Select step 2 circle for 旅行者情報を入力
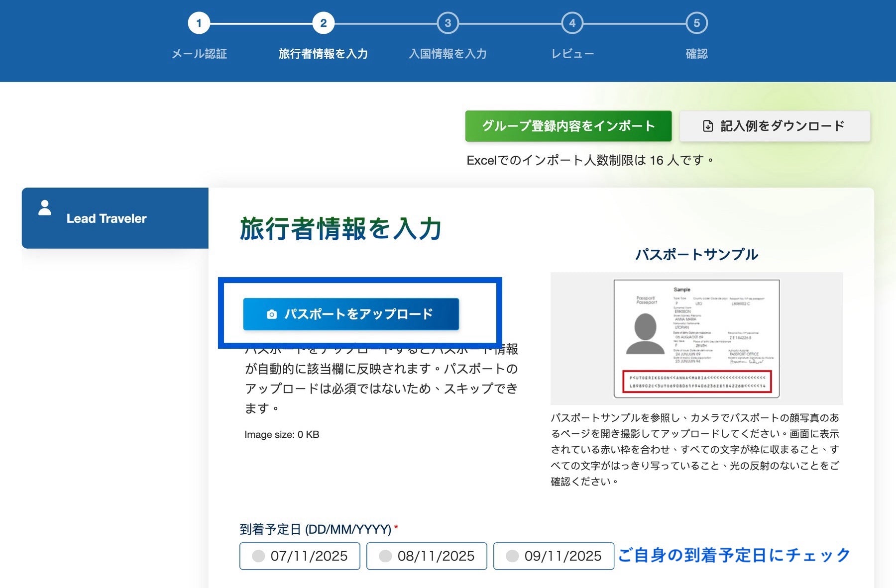 pyautogui.click(x=324, y=23)
